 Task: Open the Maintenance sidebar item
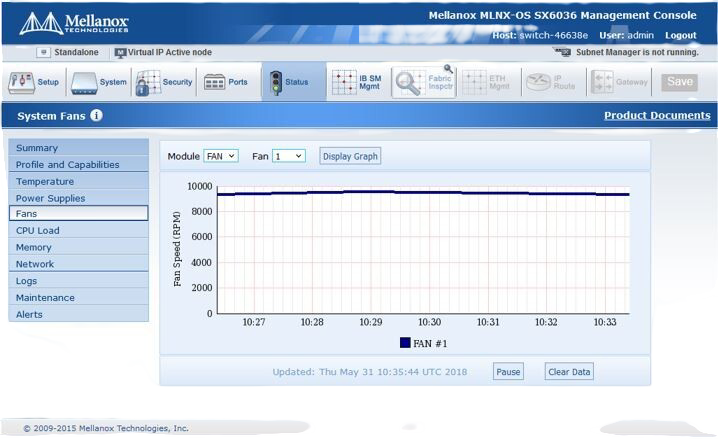79,298
